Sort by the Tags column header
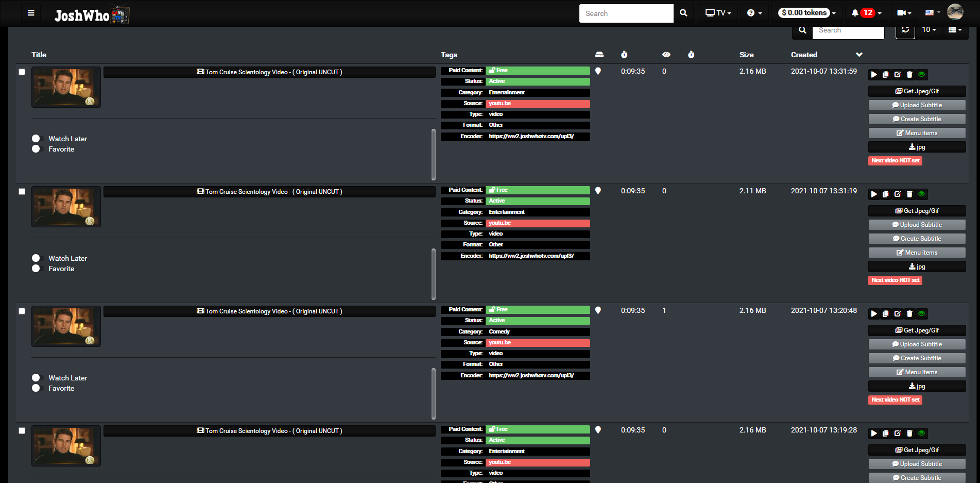Screen dimensions: 980x483 pyautogui.click(x=449, y=55)
